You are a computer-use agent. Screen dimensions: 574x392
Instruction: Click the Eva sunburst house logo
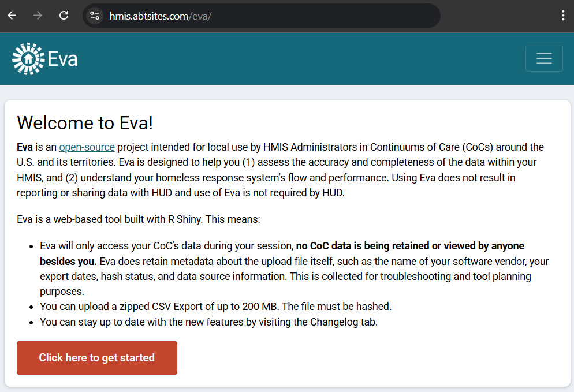[x=26, y=58]
